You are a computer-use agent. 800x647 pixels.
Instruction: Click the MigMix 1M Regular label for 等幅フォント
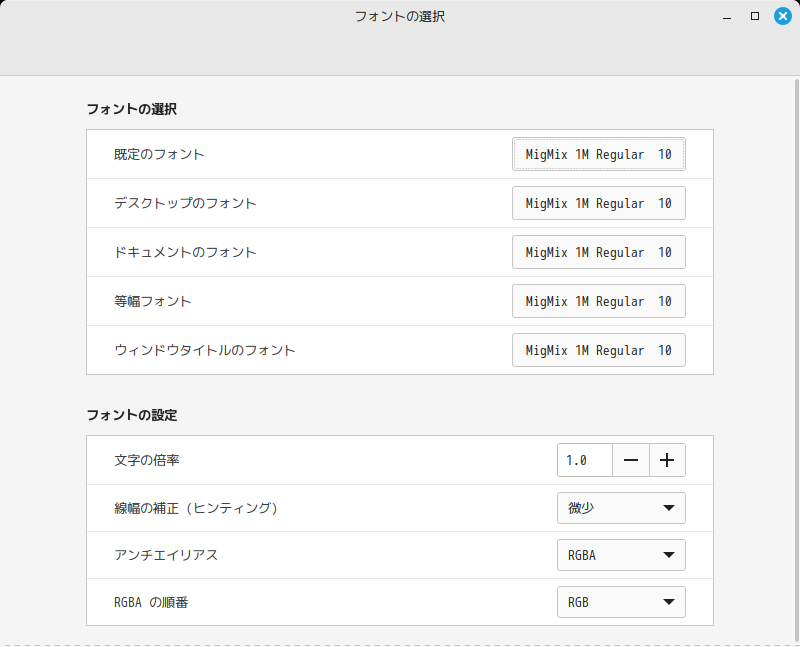click(598, 301)
